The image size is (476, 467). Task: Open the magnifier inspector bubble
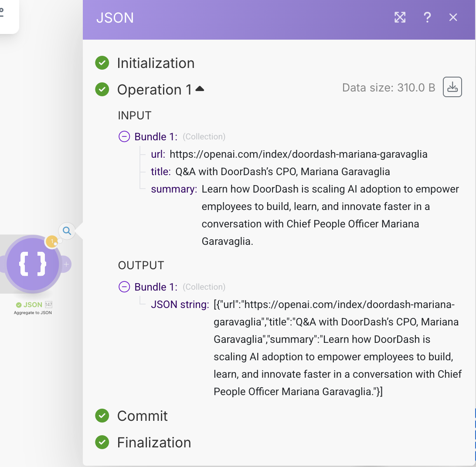pos(67,230)
